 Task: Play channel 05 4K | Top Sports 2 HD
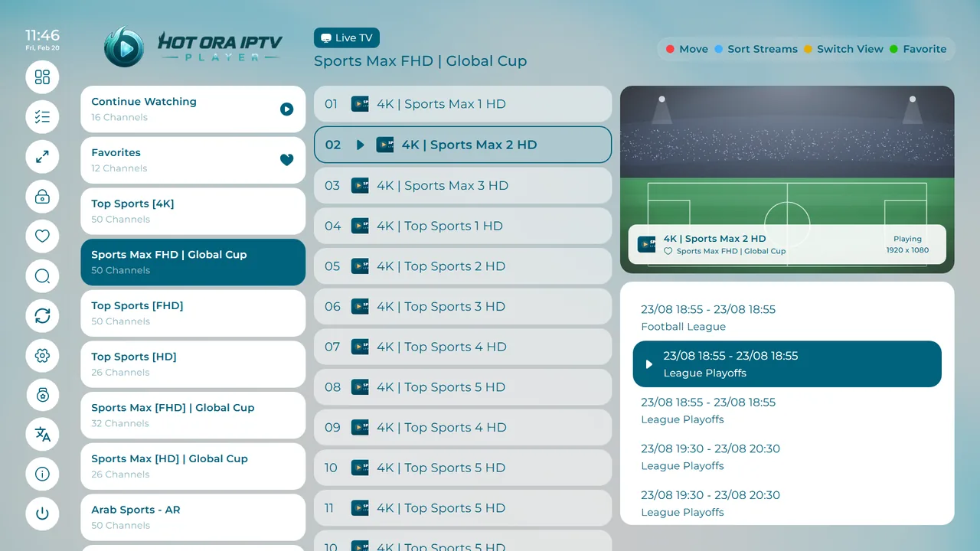(462, 266)
